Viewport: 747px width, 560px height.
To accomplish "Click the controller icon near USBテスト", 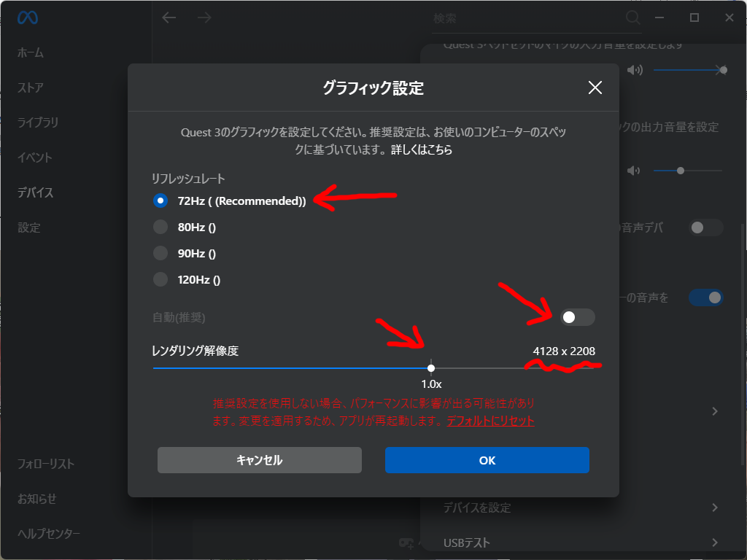I will tap(406, 542).
